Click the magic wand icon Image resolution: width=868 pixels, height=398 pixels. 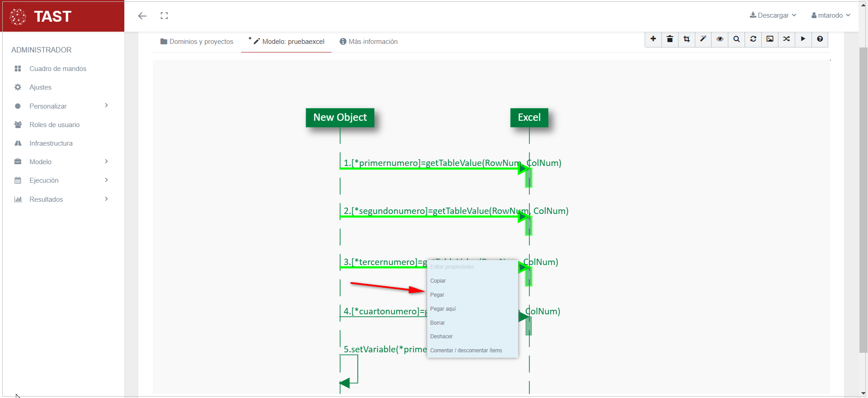click(x=703, y=39)
